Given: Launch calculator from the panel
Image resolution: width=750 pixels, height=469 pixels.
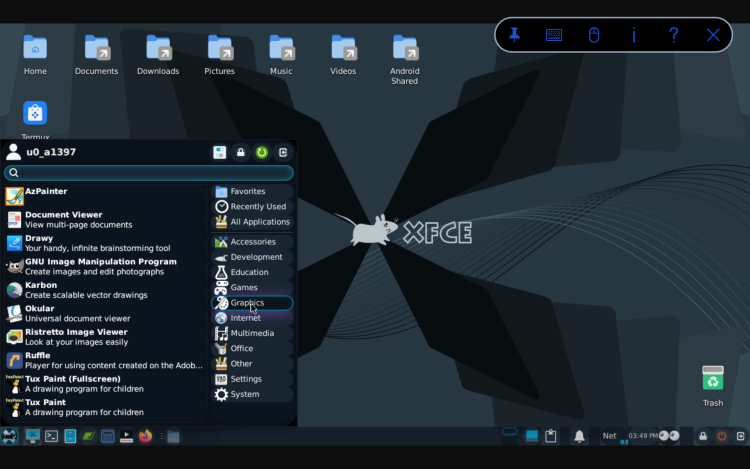Looking at the screenshot, I should [x=108, y=436].
